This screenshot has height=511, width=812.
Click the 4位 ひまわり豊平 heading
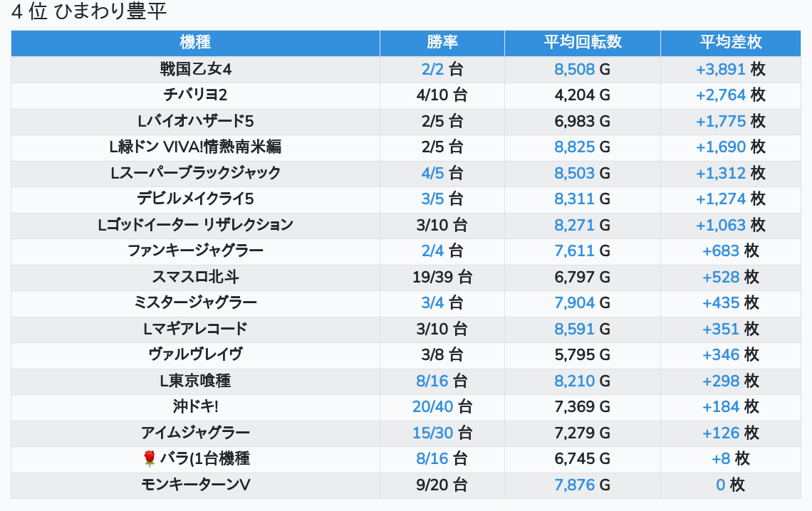click(x=88, y=11)
